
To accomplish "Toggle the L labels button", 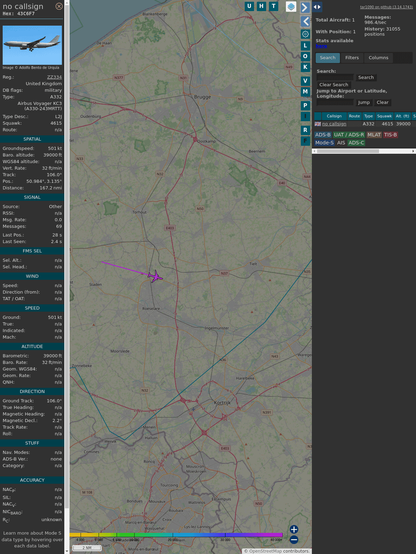I will 305,46.
